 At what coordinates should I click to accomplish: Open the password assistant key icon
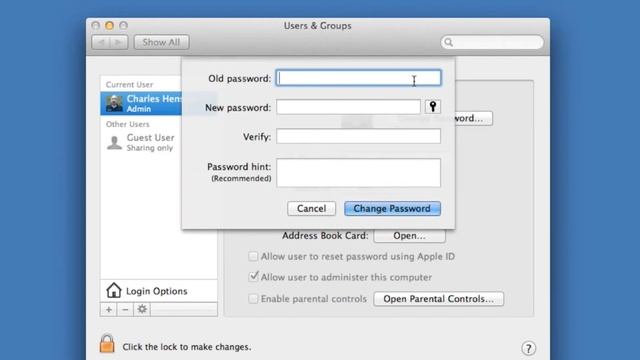(433, 107)
